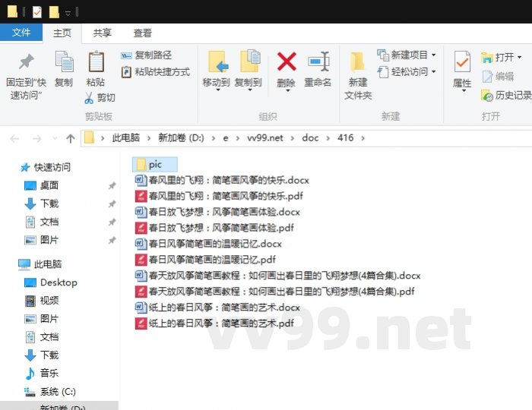The height and width of the screenshot is (410, 532).
Task: Open pinned 下載 under Quick access
Action: [x=41, y=203]
